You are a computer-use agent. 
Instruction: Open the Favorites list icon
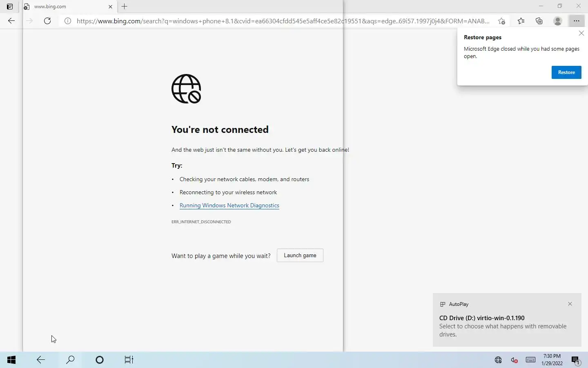[521, 21]
